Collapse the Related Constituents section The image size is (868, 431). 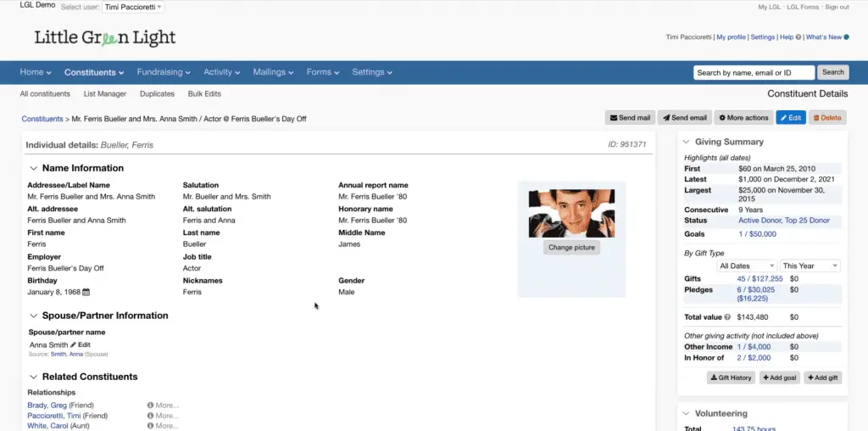pos(34,377)
